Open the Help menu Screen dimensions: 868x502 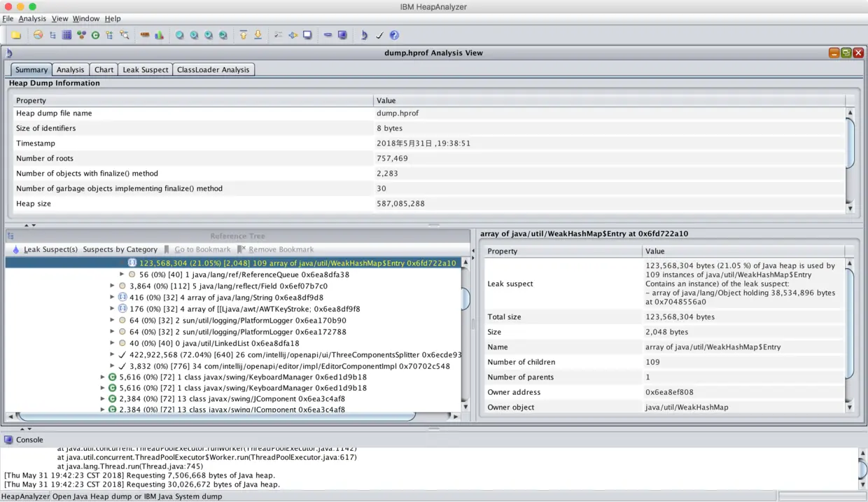pos(113,18)
